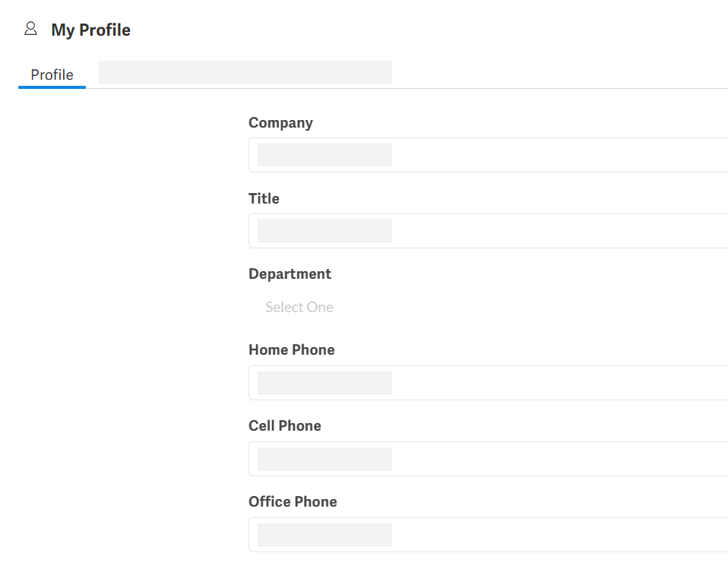
Task: Focus the Cell Phone input field
Action: click(x=488, y=459)
